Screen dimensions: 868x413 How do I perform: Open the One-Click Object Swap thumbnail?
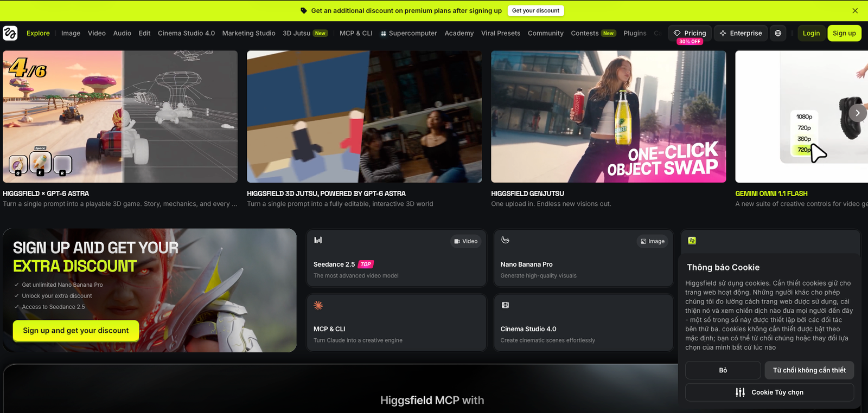tap(608, 117)
